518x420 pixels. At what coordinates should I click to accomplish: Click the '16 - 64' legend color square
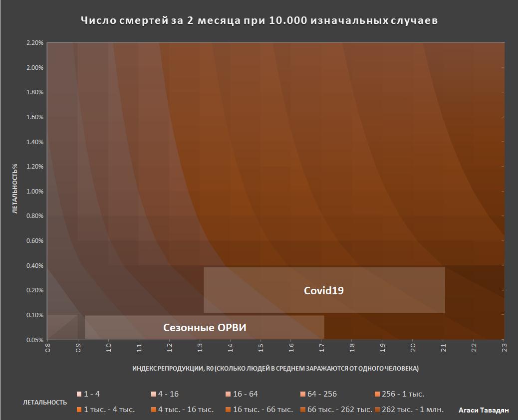pos(228,394)
